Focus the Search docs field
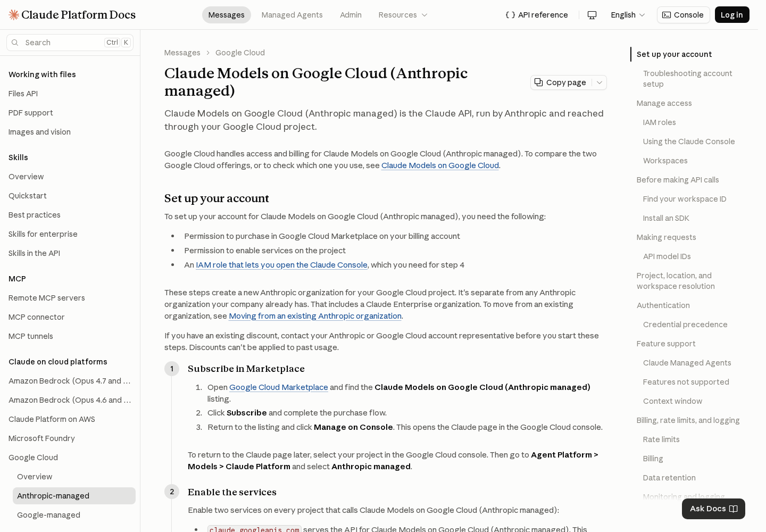766x532 pixels. pos(70,43)
